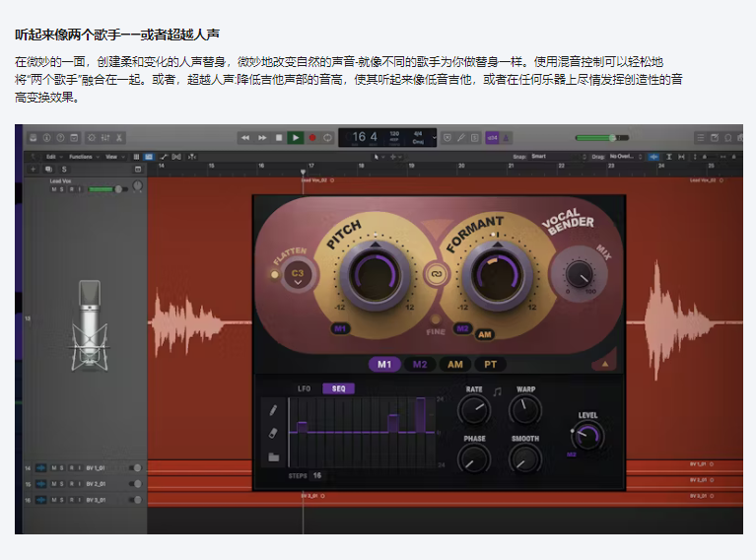Click the tuner fork icon
Image resolution: width=756 pixels, height=560 pixels.
coord(461,138)
